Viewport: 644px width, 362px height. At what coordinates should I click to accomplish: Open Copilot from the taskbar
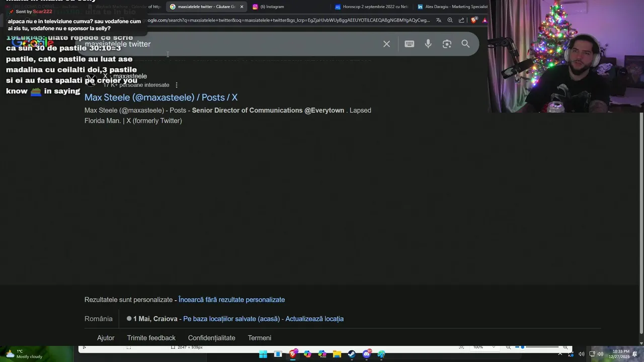tap(307, 354)
